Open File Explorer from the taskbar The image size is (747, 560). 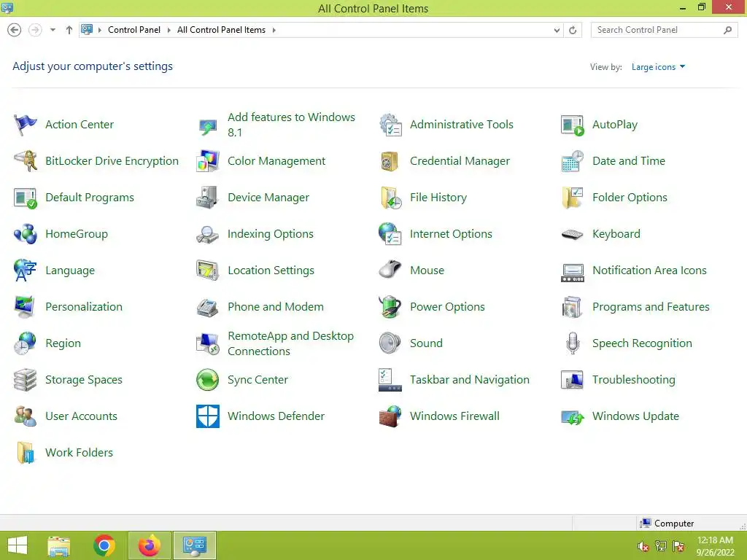click(59, 545)
